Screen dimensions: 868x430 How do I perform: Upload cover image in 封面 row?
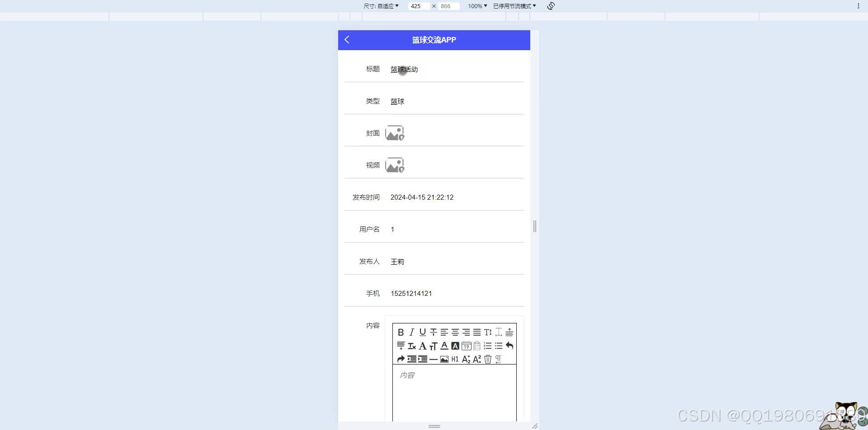click(x=395, y=133)
